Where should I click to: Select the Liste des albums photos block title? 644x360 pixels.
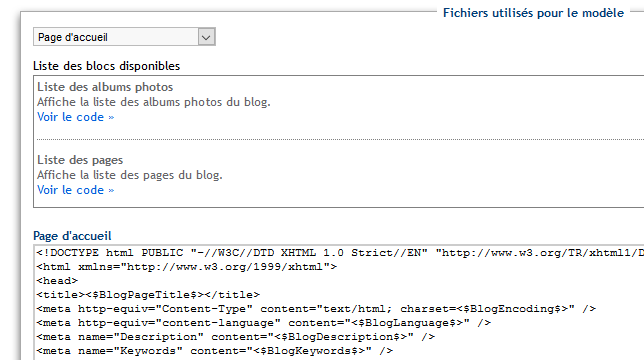point(105,87)
